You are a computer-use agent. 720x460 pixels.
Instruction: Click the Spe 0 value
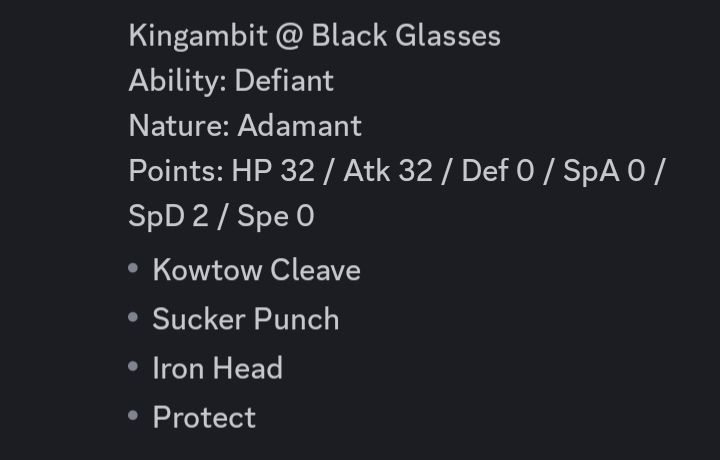coord(276,216)
